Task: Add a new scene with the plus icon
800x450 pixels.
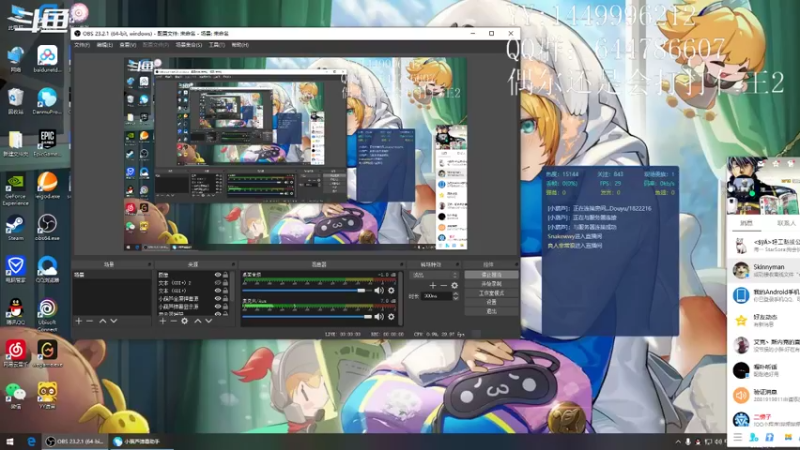Action: tap(79, 321)
